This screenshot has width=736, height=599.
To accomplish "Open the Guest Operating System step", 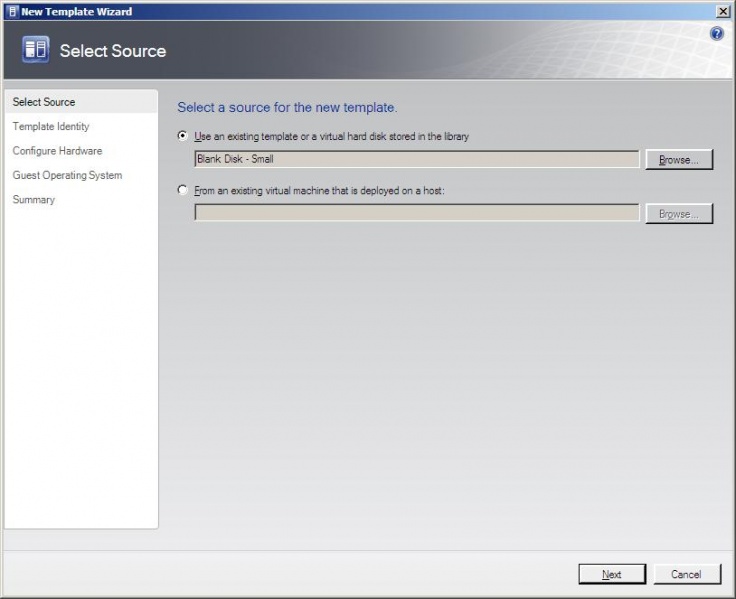I will 67,175.
